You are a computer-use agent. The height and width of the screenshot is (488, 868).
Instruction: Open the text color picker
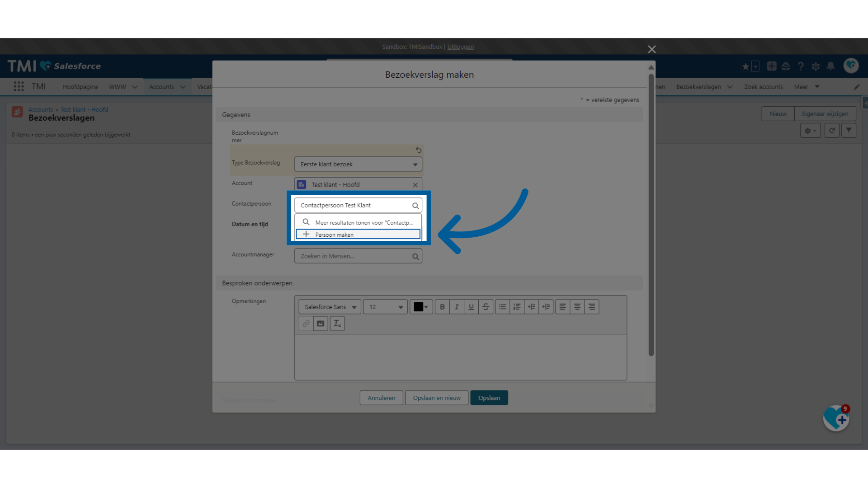(x=421, y=307)
